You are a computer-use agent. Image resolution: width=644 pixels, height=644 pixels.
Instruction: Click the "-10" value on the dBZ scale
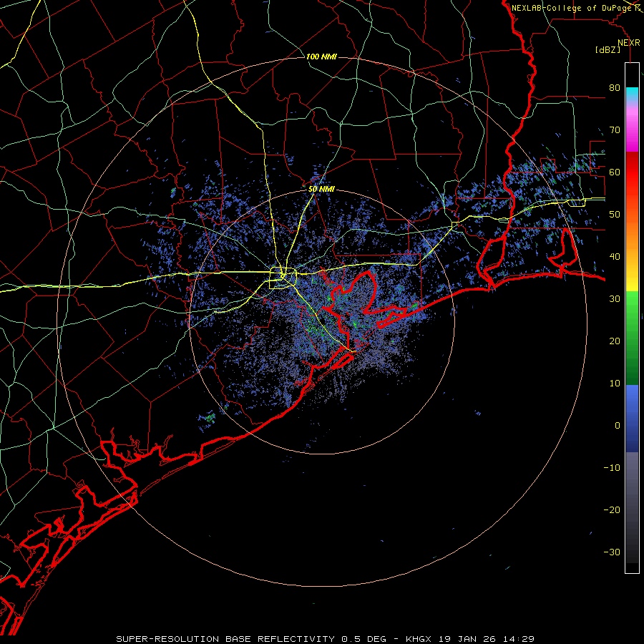click(x=612, y=468)
